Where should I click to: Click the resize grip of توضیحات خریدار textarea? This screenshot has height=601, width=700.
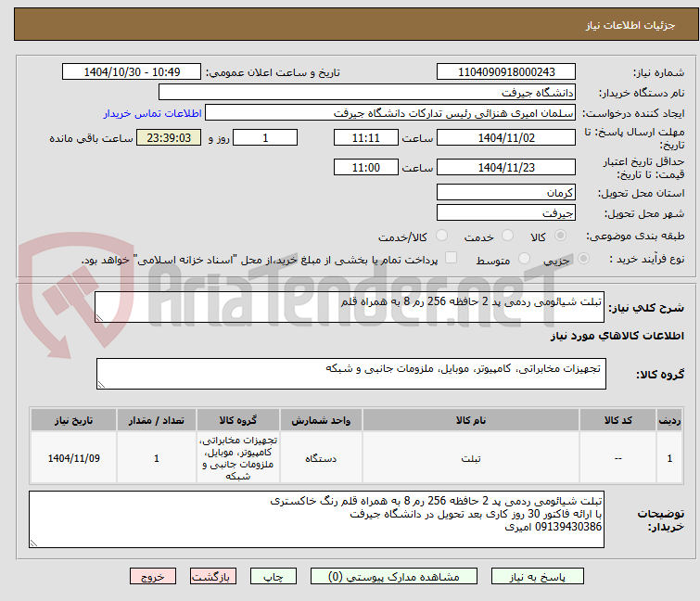(33, 543)
